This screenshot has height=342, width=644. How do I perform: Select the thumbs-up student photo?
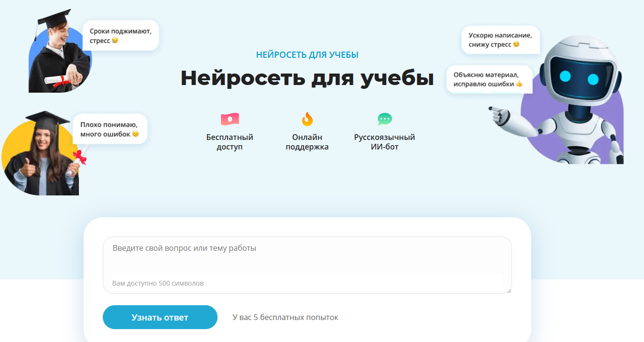click(x=41, y=158)
